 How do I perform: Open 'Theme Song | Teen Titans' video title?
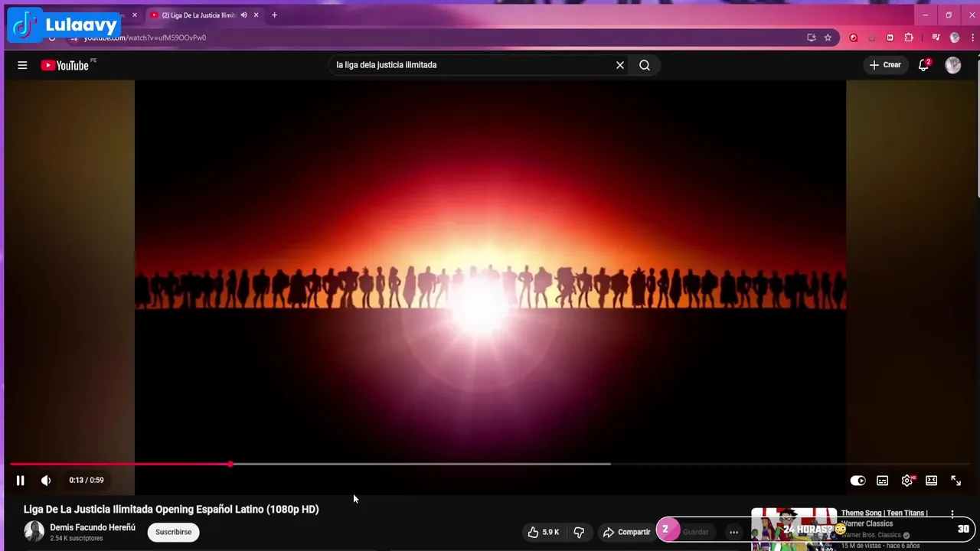[x=884, y=518]
